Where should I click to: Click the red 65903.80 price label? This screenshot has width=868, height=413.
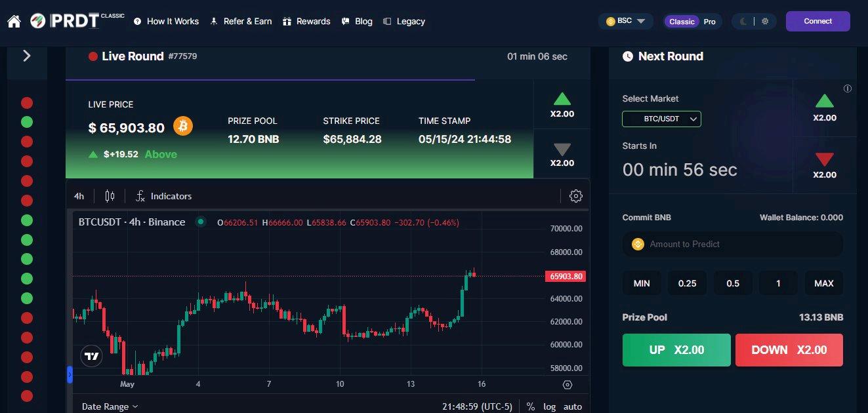[565, 276]
